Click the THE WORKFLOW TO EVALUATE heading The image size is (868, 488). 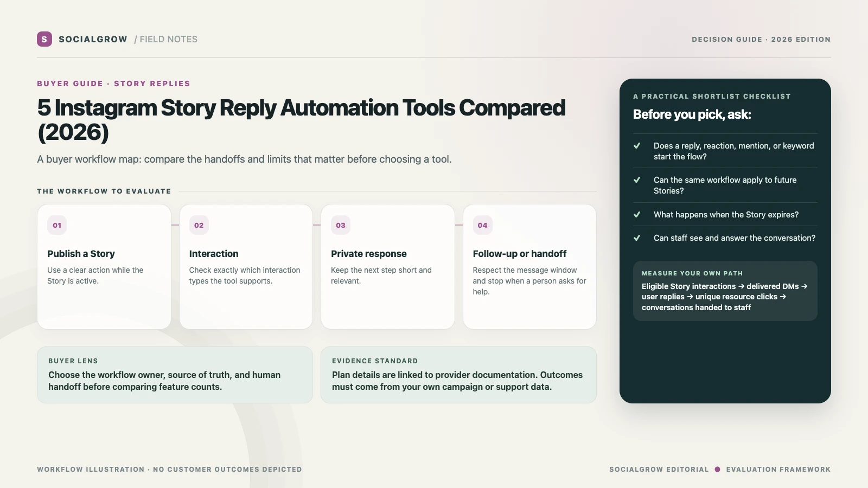click(x=104, y=191)
